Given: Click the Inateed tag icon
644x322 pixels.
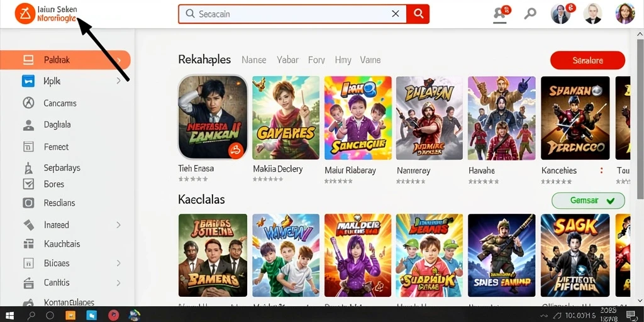Looking at the screenshot, I should (28, 225).
